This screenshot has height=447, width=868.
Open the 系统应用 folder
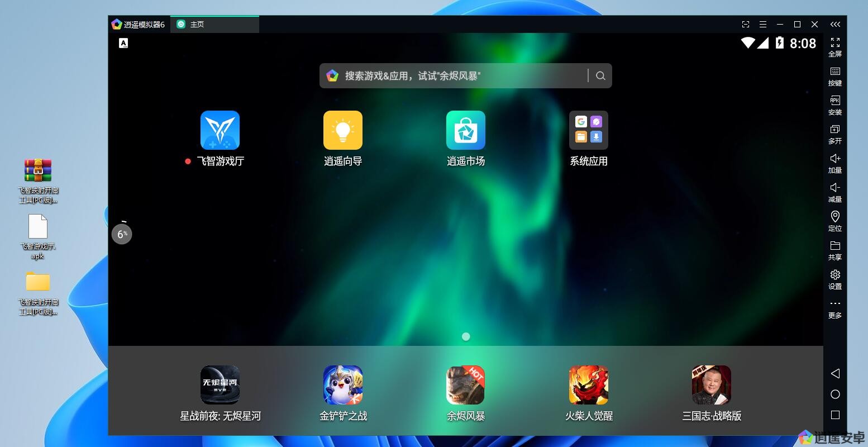tap(588, 130)
